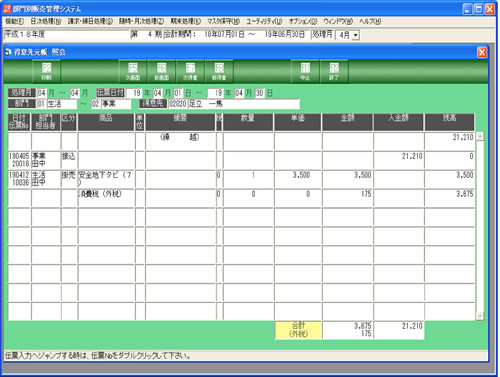The width and height of the screenshot is (500, 377).
Task: Click the ledger table vertical scrollbar track
Action: (x=480, y=226)
